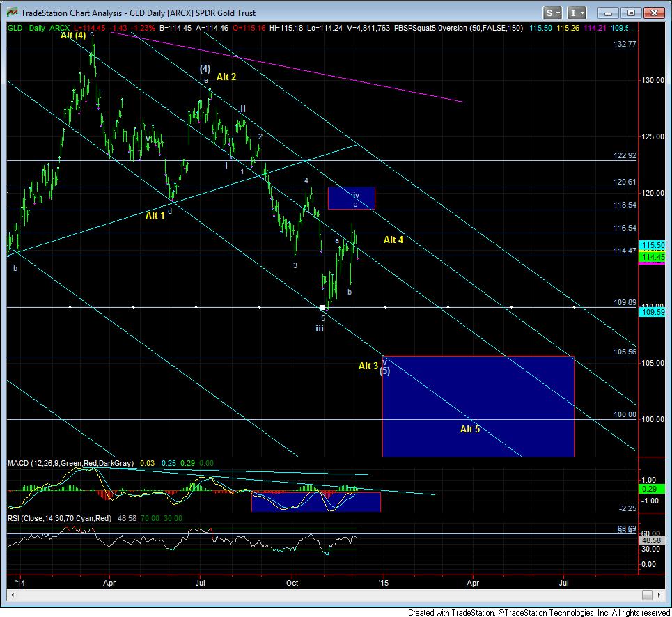Click the cyan 115.50 price axis tag
The width and height of the screenshot is (672, 617).
point(652,246)
